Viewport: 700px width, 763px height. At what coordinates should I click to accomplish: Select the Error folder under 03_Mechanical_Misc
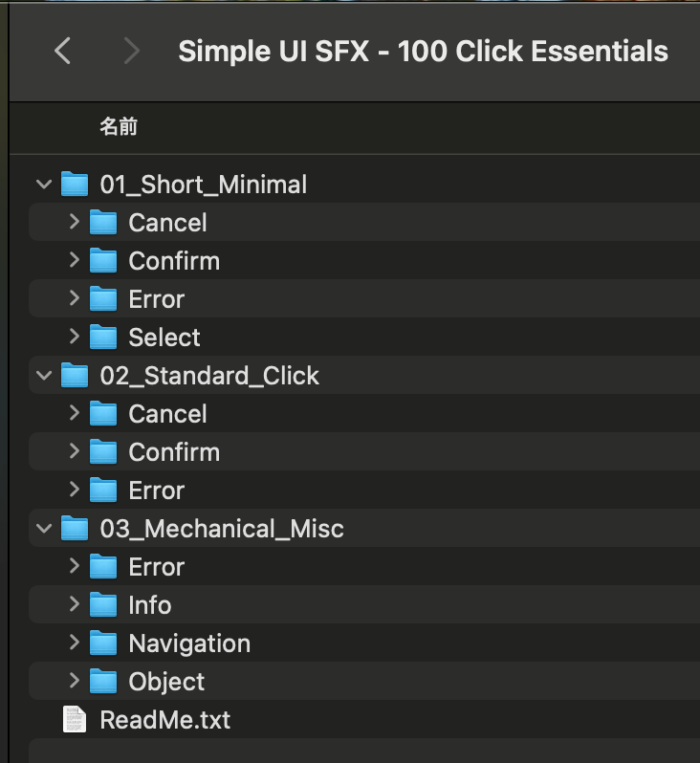click(x=156, y=567)
